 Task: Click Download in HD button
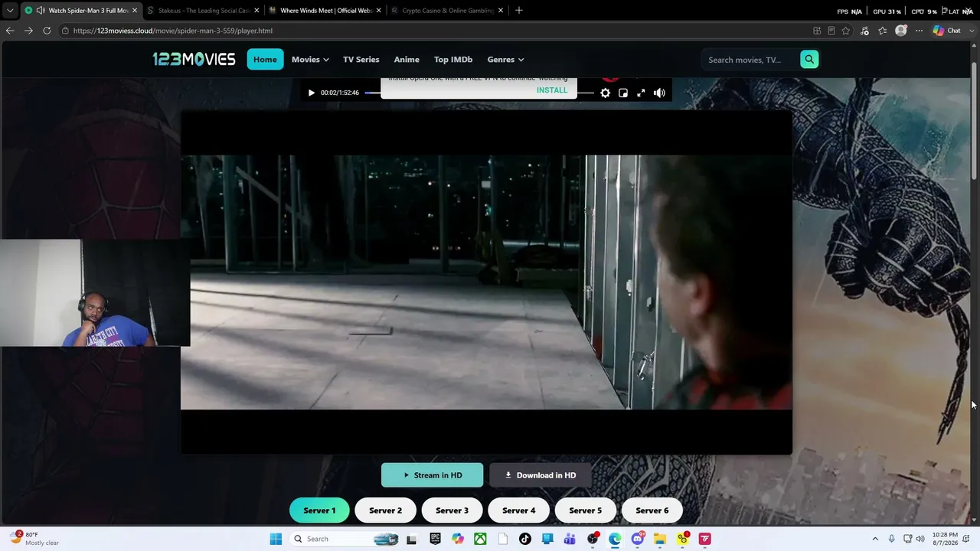coord(541,475)
